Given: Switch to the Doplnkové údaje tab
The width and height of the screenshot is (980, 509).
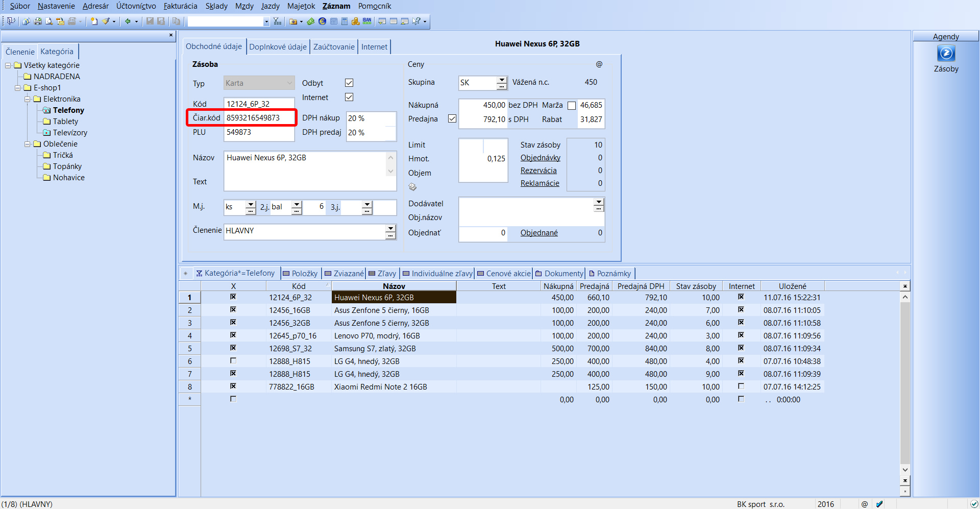Looking at the screenshot, I should pyautogui.click(x=278, y=47).
